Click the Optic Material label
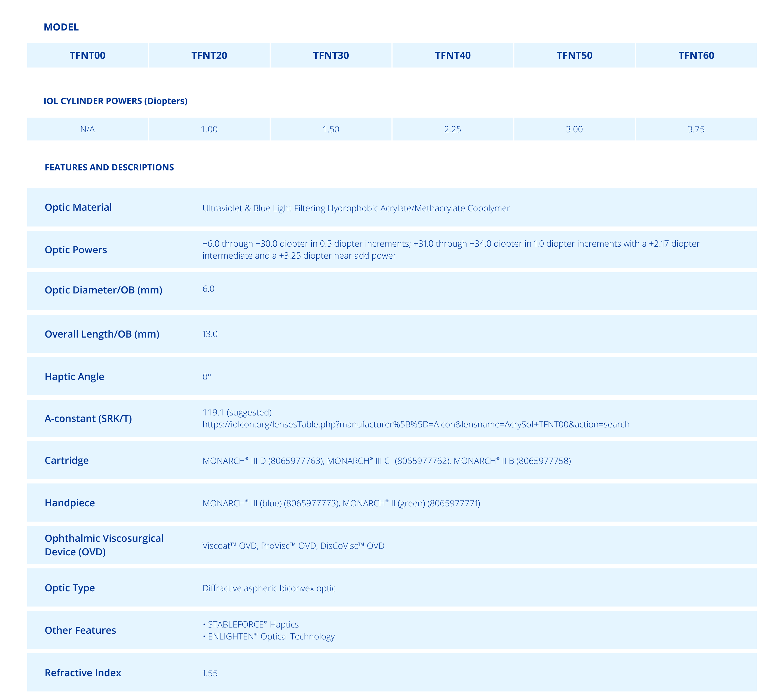Image resolution: width=784 pixels, height=692 pixels. click(78, 207)
